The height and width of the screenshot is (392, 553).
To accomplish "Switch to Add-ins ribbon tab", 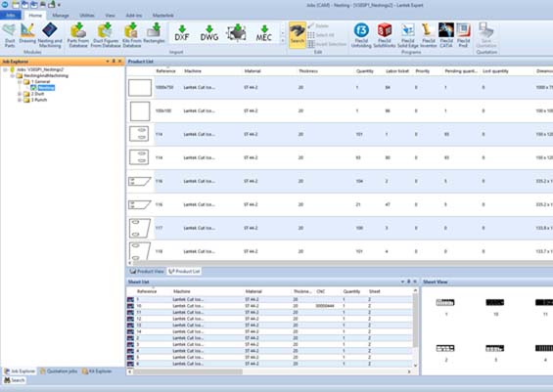I will 134,16.
